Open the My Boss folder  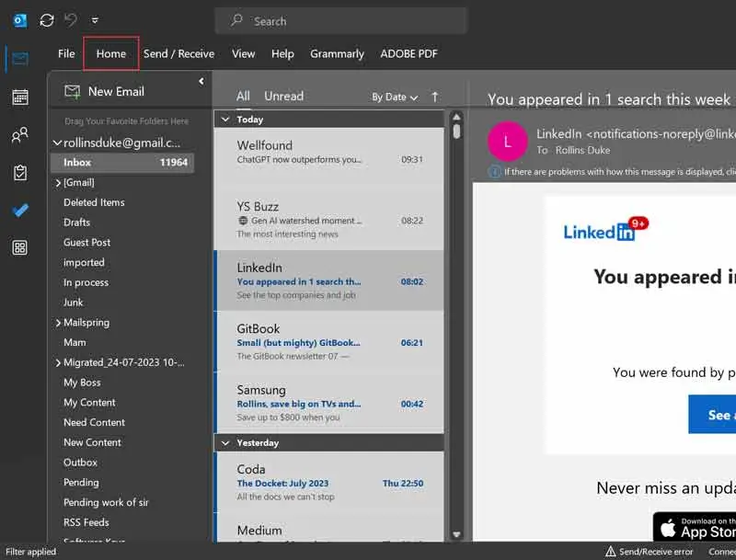pos(82,383)
